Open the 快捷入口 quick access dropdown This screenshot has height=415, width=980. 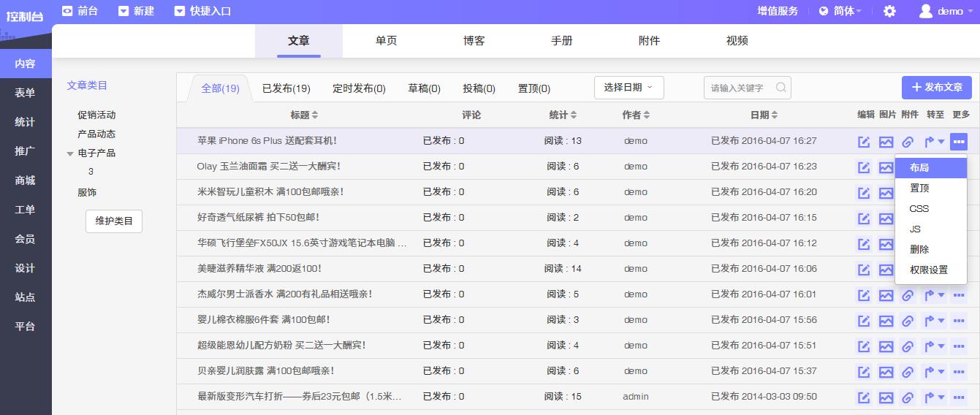pyautogui.click(x=203, y=11)
